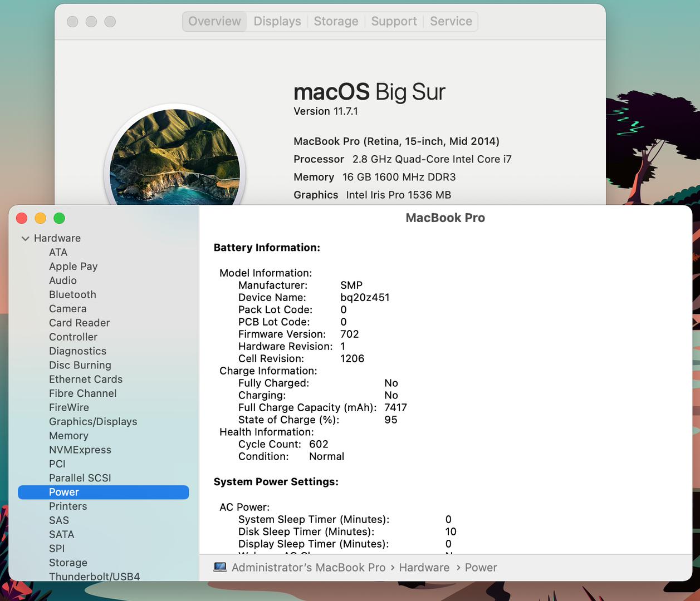Click the highlighted Power sidebar item
This screenshot has height=601, width=700.
(x=64, y=492)
